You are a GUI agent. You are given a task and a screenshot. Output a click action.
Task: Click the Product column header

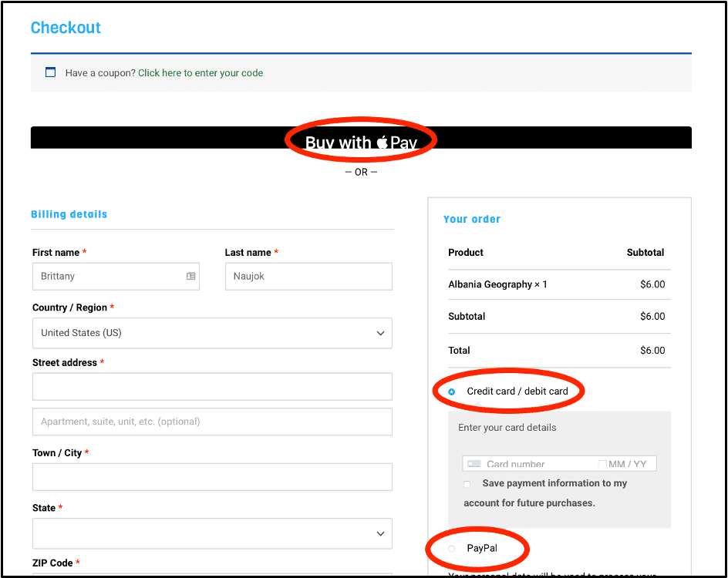(x=466, y=252)
